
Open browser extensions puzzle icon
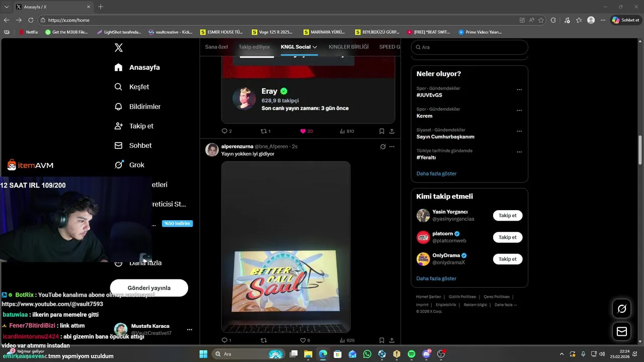pos(553,20)
